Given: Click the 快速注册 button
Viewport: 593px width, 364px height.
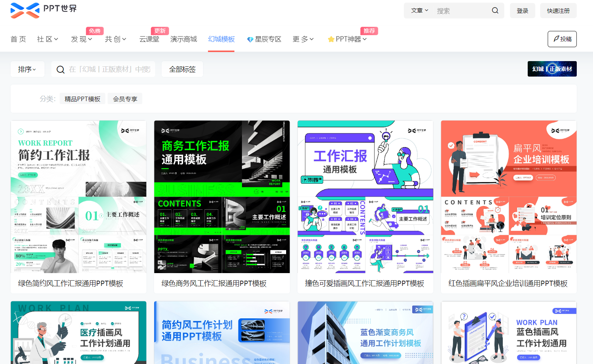Looking at the screenshot, I should click(558, 11).
